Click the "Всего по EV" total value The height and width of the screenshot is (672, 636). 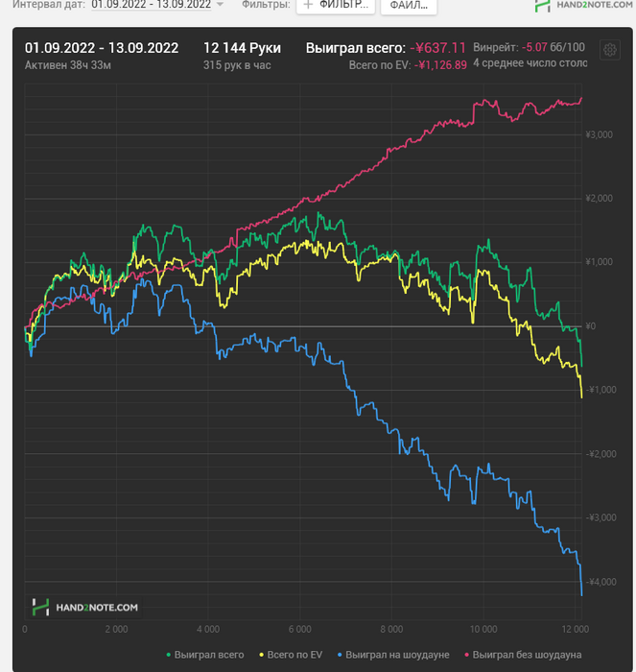(x=440, y=65)
